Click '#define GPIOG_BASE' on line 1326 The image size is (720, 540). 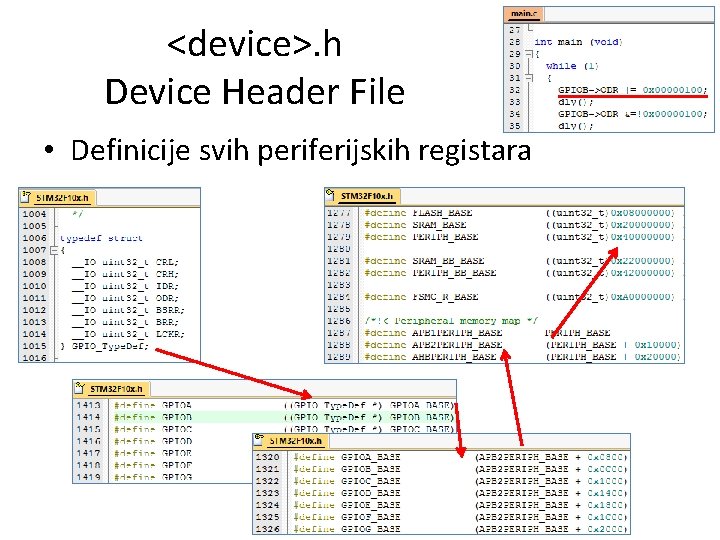pos(347,529)
